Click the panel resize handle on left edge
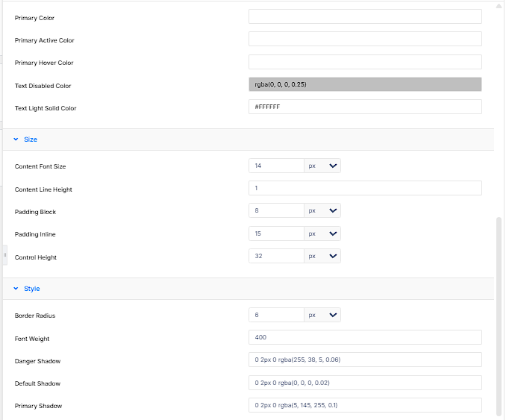The width and height of the screenshot is (506, 420). click(x=4, y=255)
